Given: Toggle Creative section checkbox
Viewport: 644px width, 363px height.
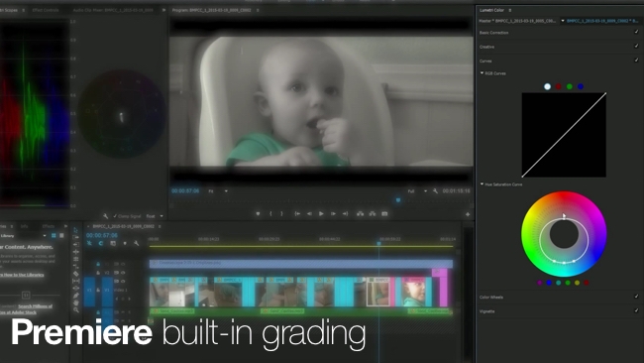Looking at the screenshot, I should click(x=636, y=46).
